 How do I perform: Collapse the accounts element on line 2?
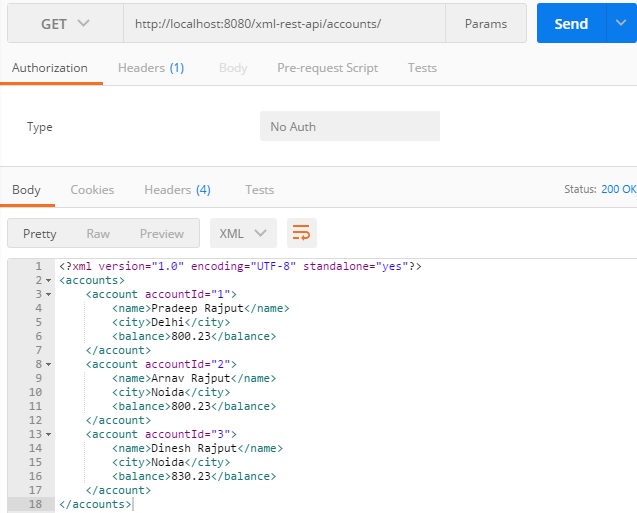48,281
